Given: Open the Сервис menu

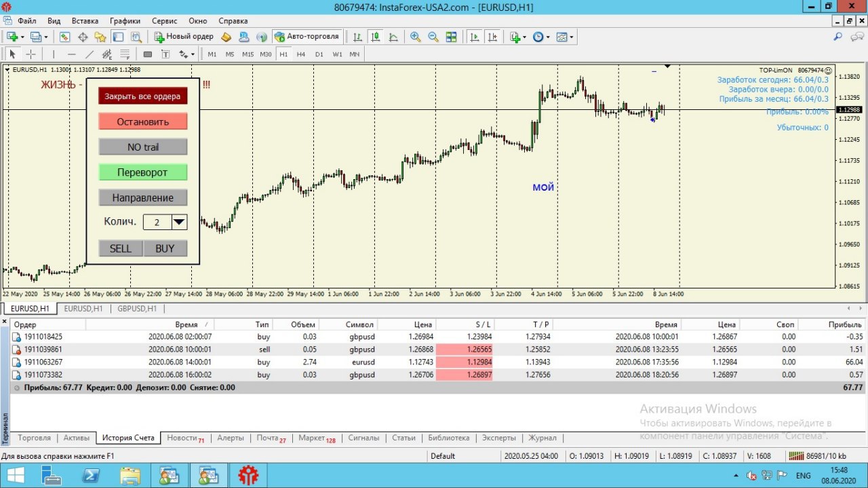Looking at the screenshot, I should click(165, 21).
